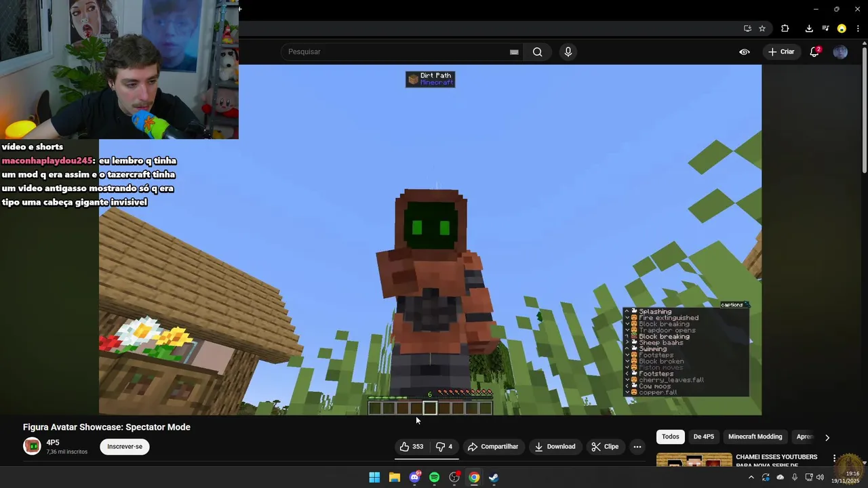
Task: Expand hidden system tray icons
Action: coord(751,478)
